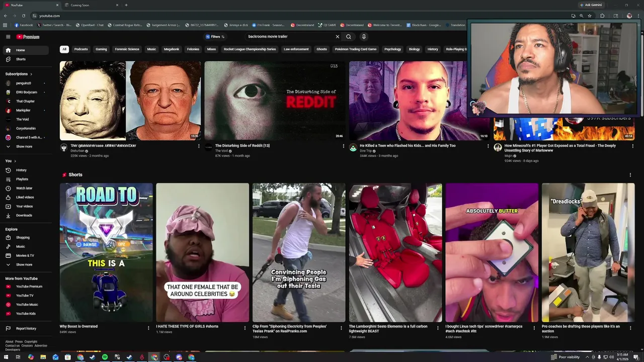Go to Home in the sidebar
Viewport: 644px width, 362px height.
[25, 50]
